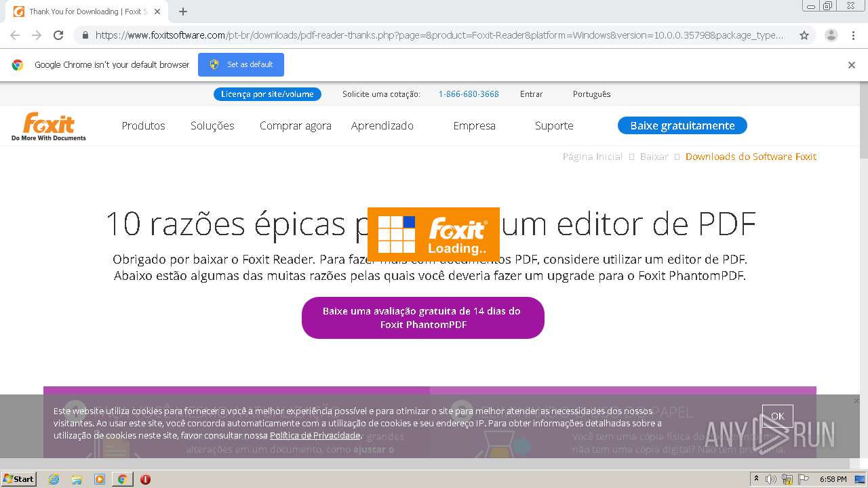868x488 pixels.
Task: Click the Chrome taskbar icon
Action: [122, 479]
